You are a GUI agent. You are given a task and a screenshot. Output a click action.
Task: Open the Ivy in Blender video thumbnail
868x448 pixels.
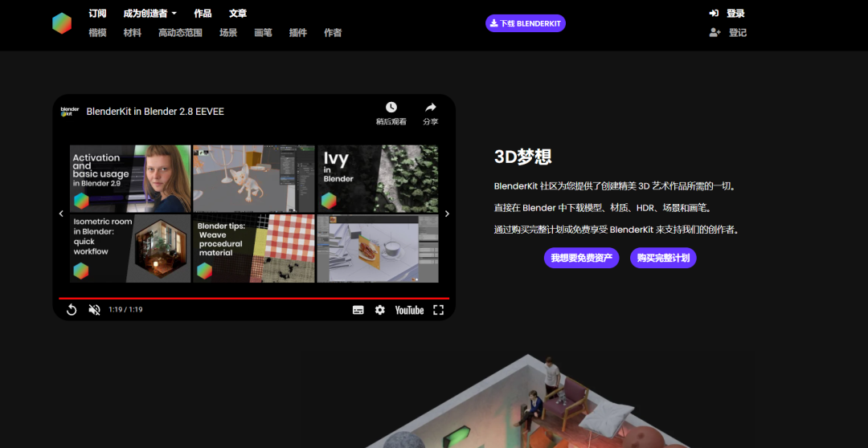[x=378, y=179]
